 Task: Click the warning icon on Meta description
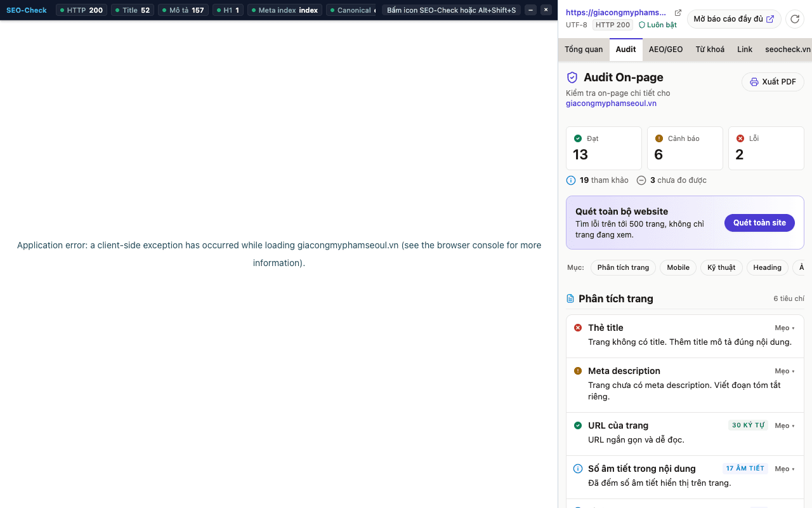578,371
